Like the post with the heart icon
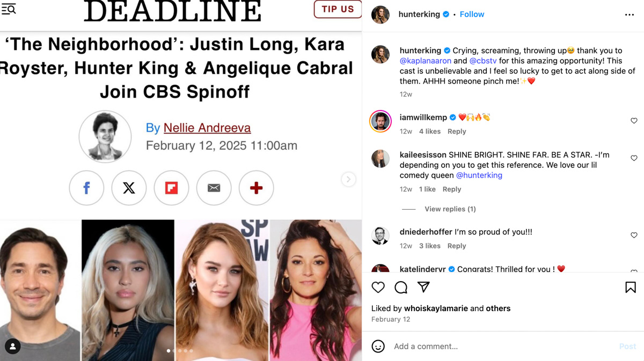 click(x=378, y=288)
